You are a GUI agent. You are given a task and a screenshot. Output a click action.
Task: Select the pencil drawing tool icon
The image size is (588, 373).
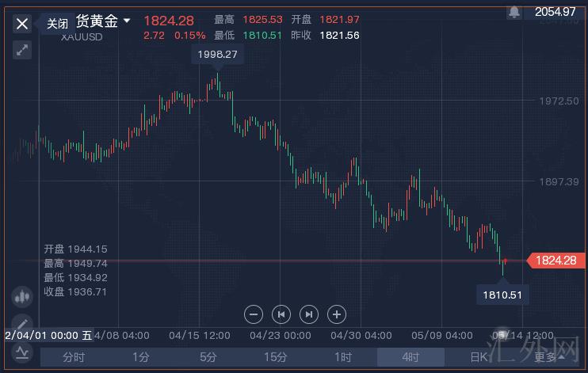click(x=21, y=324)
